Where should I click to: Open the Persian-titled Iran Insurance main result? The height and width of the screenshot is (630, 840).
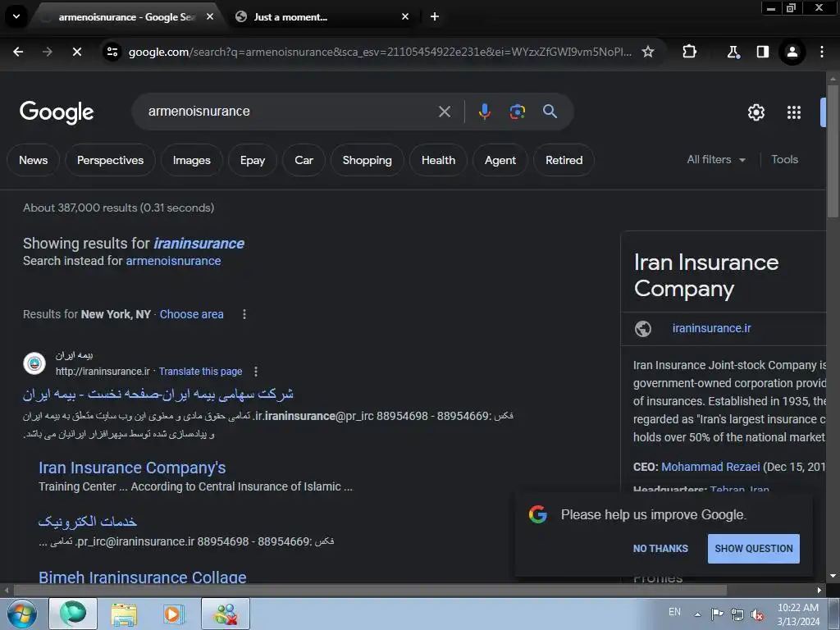click(x=158, y=395)
